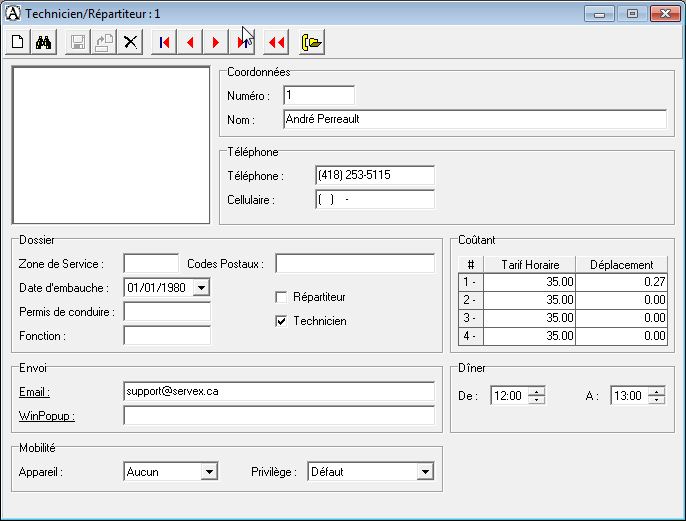Close the Technicien/Répartiteur window

[665, 14]
